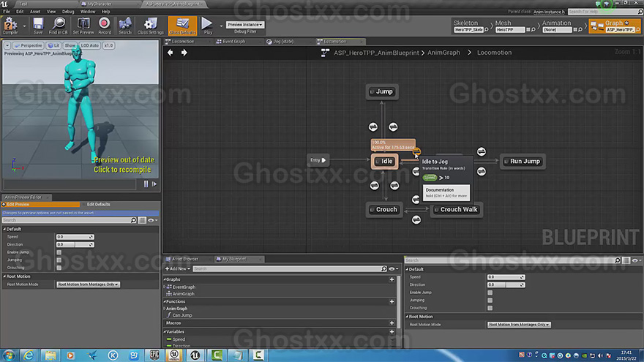The height and width of the screenshot is (362, 644).
Task: Toggle Crouching checkbox in preview editor
Action: click(x=59, y=268)
